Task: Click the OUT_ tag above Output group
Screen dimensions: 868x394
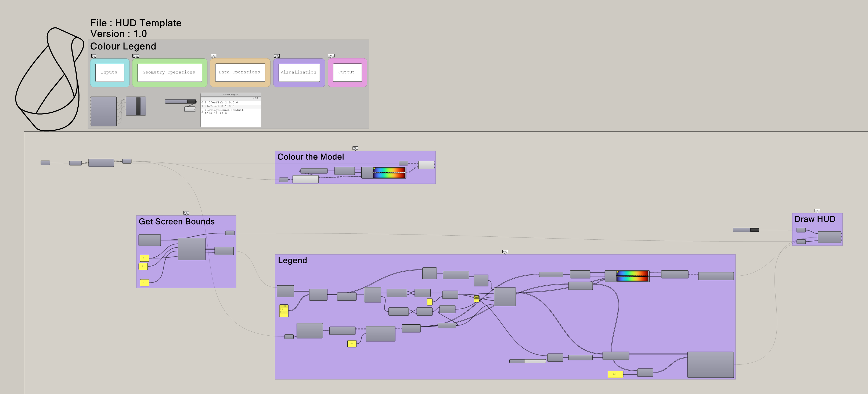Action: pos(331,56)
